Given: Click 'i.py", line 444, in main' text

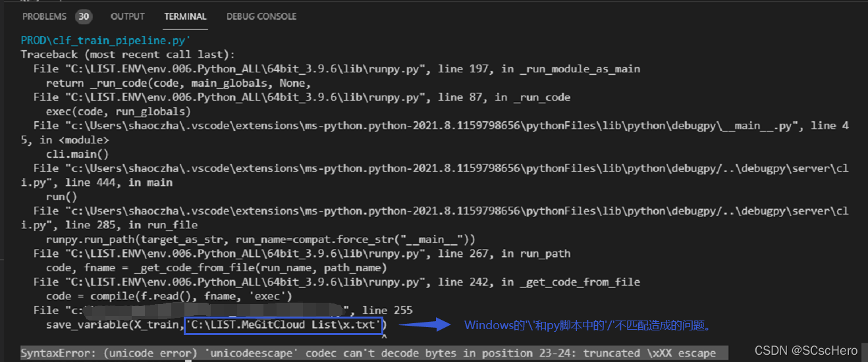Looking at the screenshot, I should pyautogui.click(x=97, y=182).
